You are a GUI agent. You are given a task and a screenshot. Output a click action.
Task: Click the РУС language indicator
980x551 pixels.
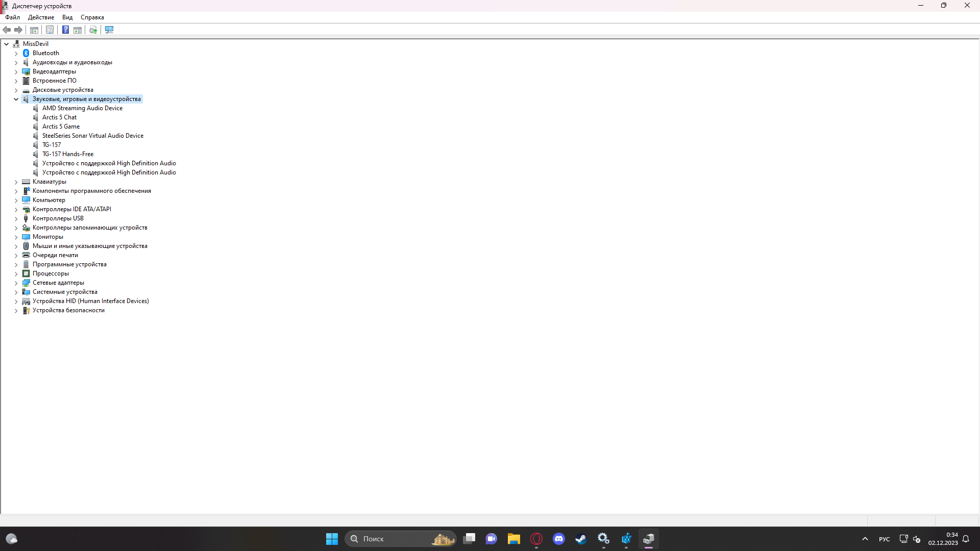click(884, 539)
